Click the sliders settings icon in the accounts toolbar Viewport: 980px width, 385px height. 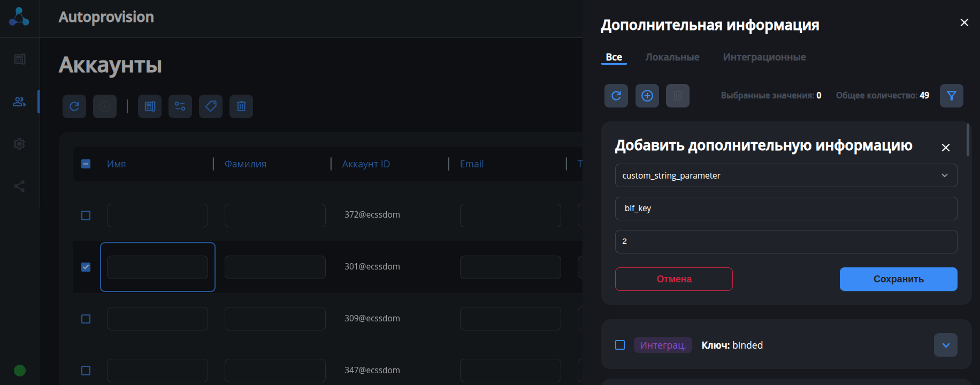point(180,106)
